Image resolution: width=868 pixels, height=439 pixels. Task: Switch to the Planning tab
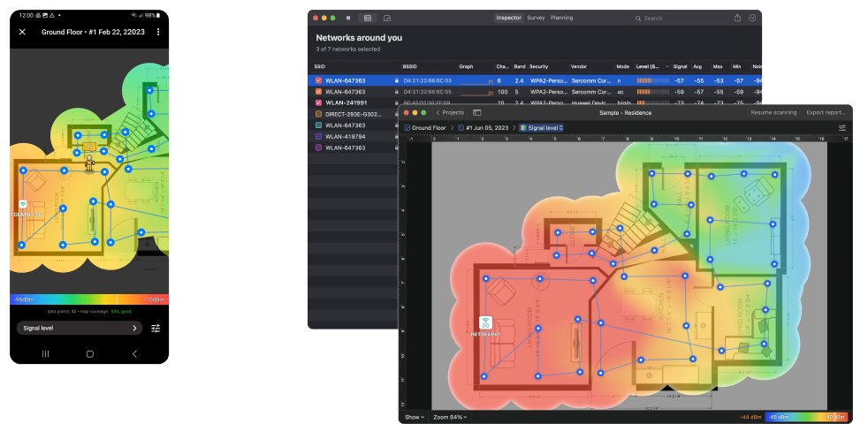561,19
